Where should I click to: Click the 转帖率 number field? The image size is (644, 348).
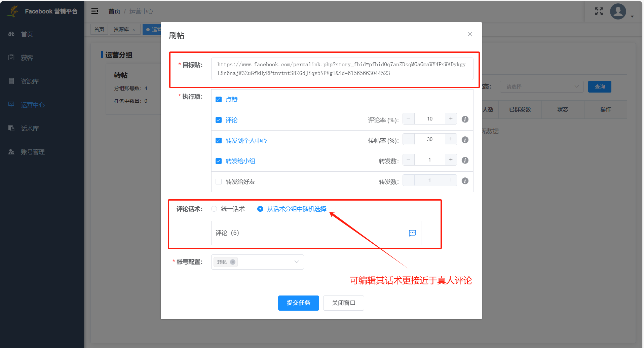click(430, 139)
